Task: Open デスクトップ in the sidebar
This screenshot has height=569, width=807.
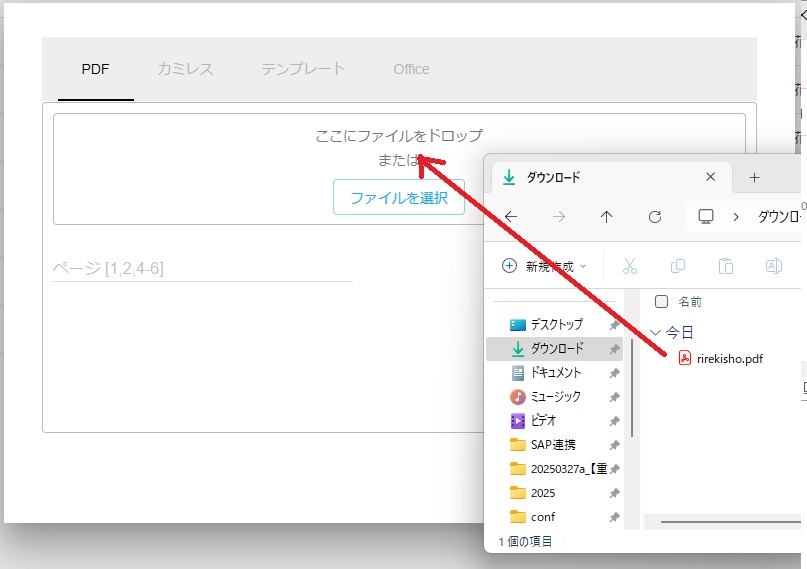Action: click(x=556, y=325)
